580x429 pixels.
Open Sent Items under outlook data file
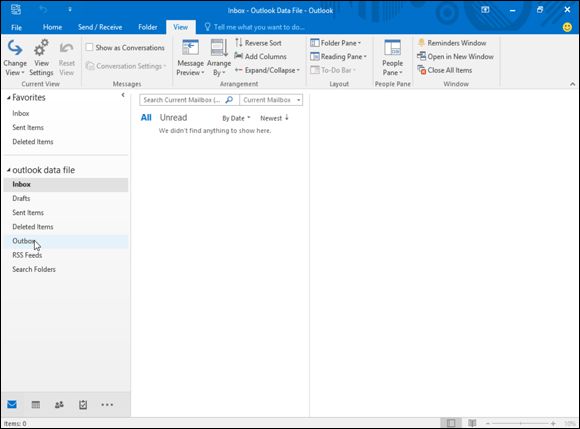pyautogui.click(x=66, y=213)
